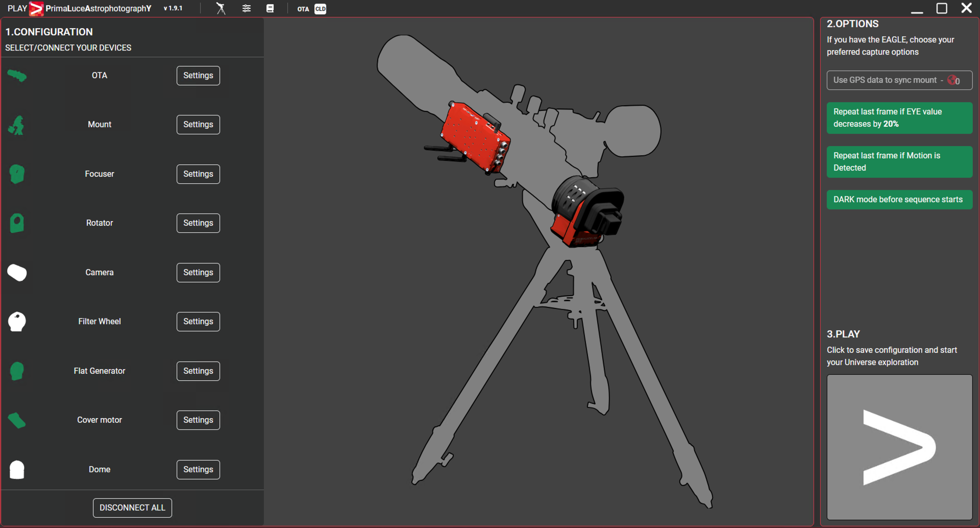Open the telescope icon in top toolbar
This screenshot has width=980, height=528.
point(220,9)
